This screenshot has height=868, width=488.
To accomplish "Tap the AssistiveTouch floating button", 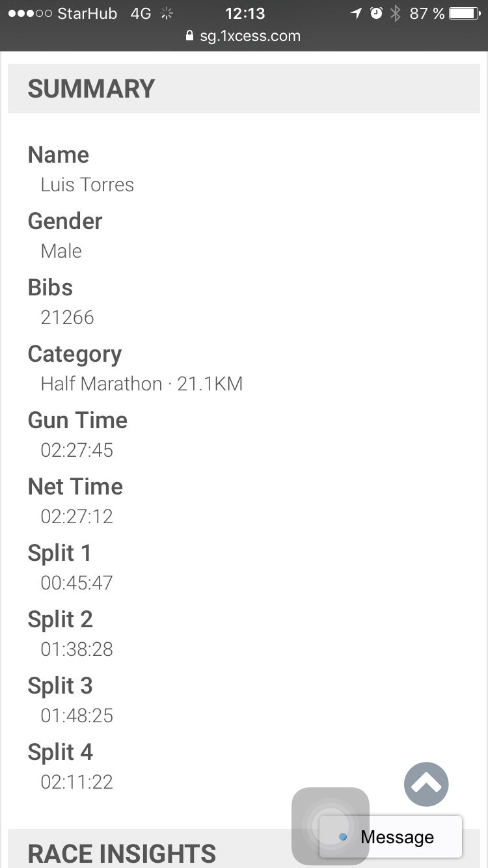I will point(331,826).
